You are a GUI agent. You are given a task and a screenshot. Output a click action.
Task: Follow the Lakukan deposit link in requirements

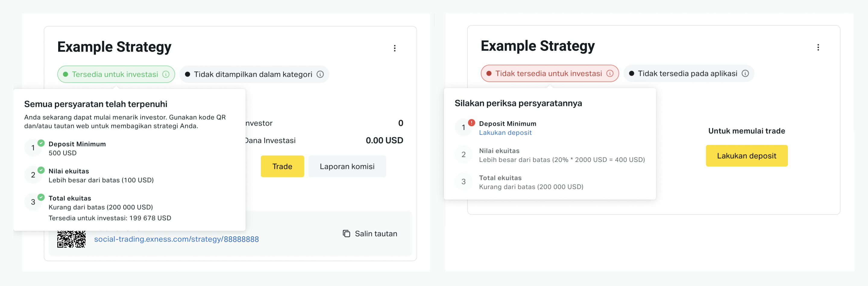[505, 132]
